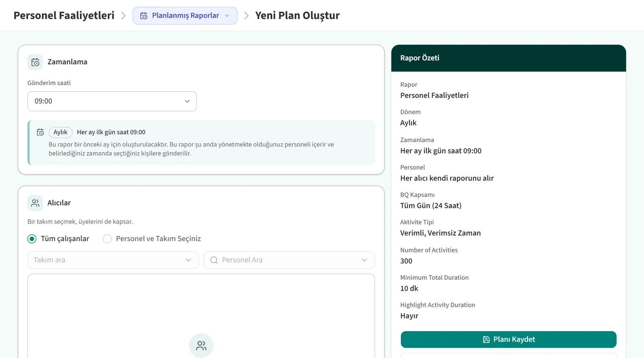Click the Rapor value Personel Faaliyetleri in summary
644x358 pixels.
tap(434, 95)
